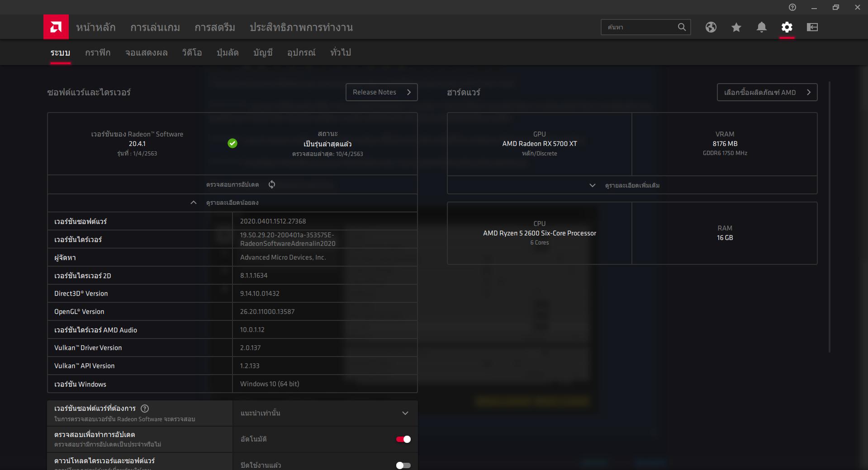Open the Release Notes button

click(382, 92)
